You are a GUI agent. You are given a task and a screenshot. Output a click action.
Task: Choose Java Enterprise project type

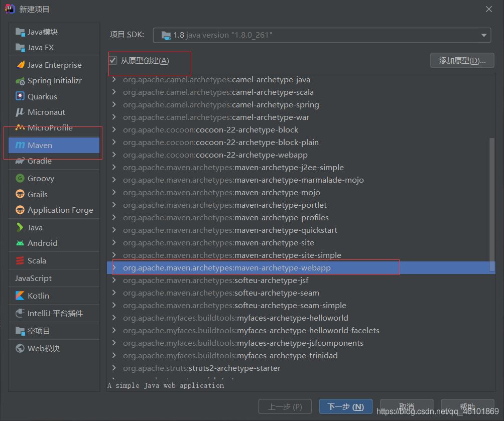pos(54,65)
